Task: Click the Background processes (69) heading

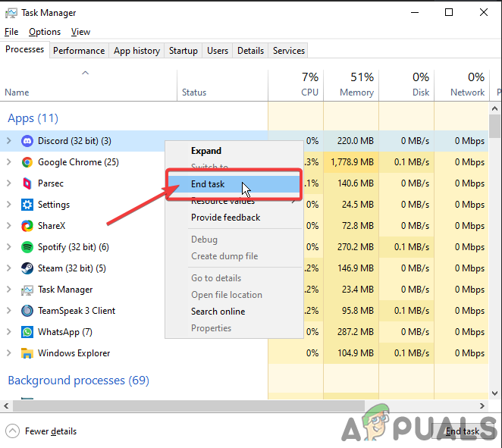Action: (78, 381)
